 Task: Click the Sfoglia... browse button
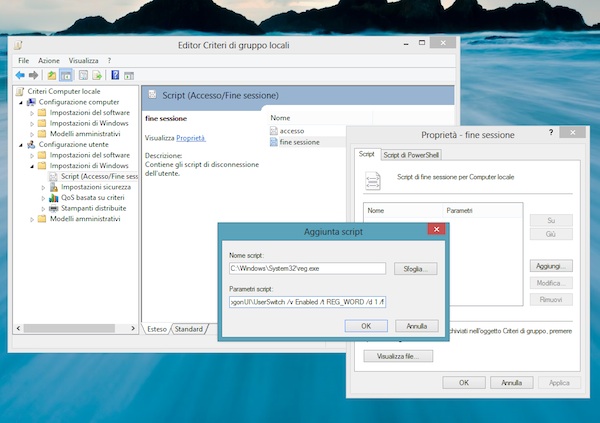[x=414, y=269]
